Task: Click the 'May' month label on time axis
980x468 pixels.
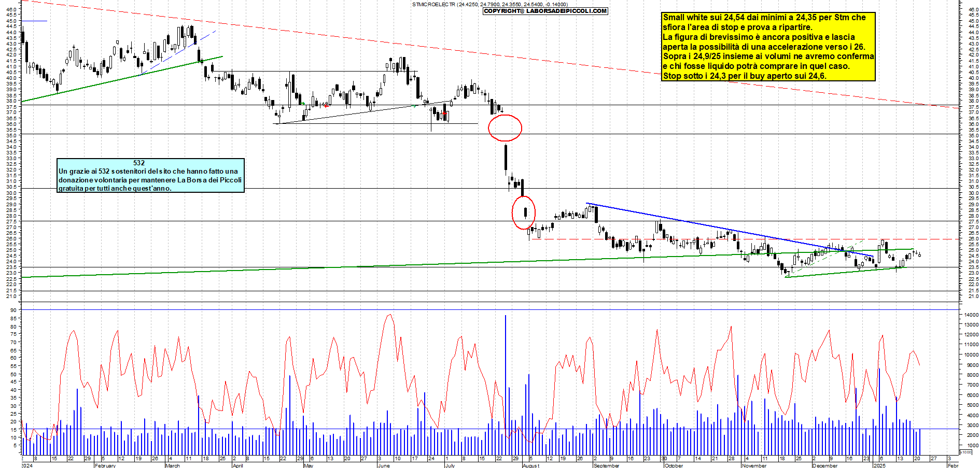Action: pyautogui.click(x=309, y=465)
